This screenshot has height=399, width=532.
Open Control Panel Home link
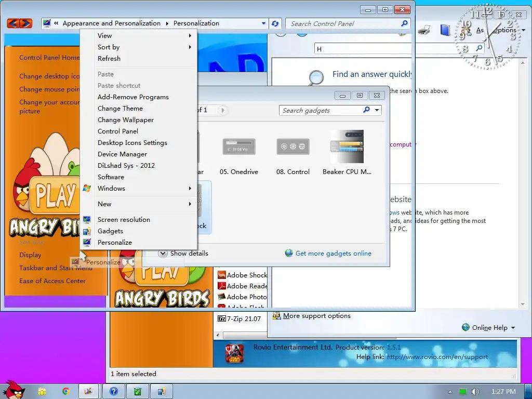point(49,57)
